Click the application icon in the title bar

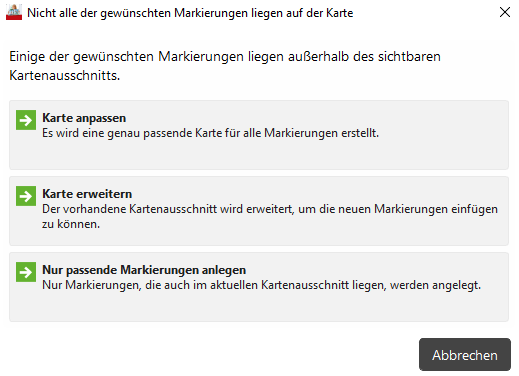(x=14, y=13)
